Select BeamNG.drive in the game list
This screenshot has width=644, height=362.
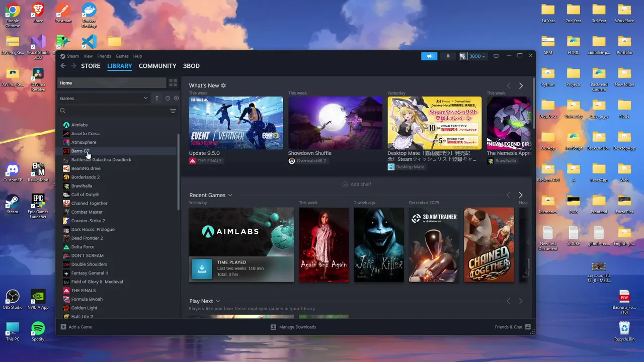(119, 168)
